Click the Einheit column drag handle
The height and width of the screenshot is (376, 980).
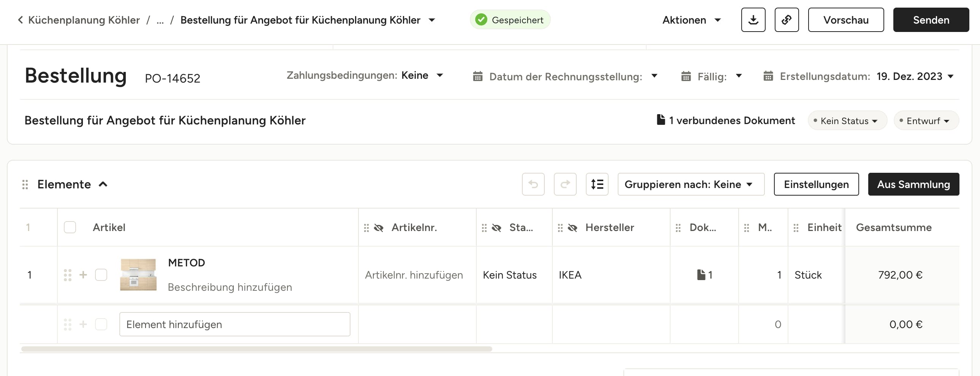[x=796, y=228]
